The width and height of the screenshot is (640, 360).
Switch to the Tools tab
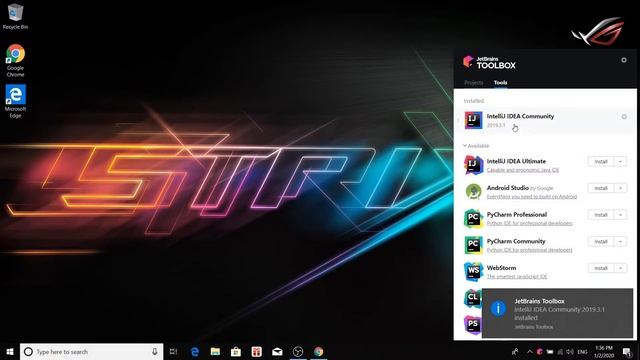[500, 82]
